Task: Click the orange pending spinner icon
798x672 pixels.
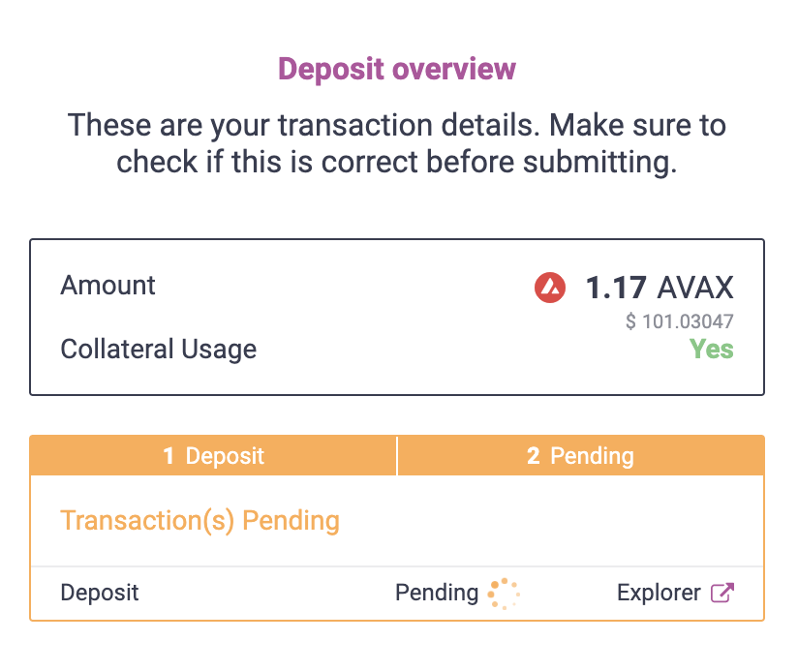Action: tap(504, 594)
